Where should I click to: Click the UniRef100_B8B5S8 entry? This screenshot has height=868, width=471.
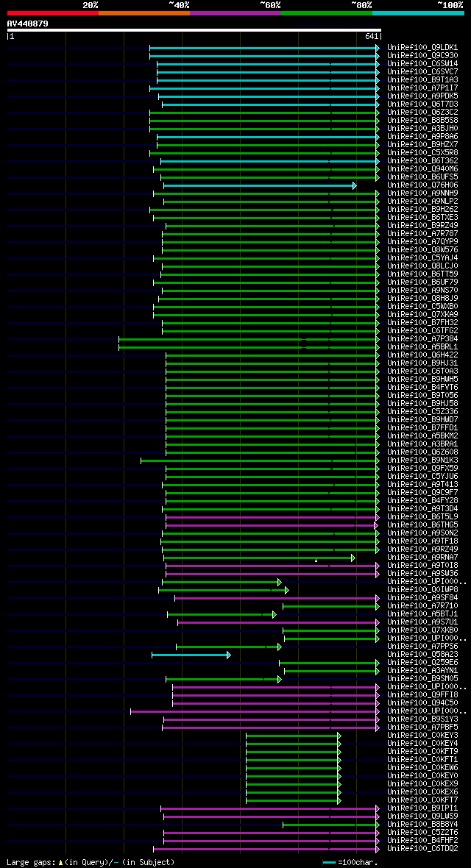[x=422, y=120]
